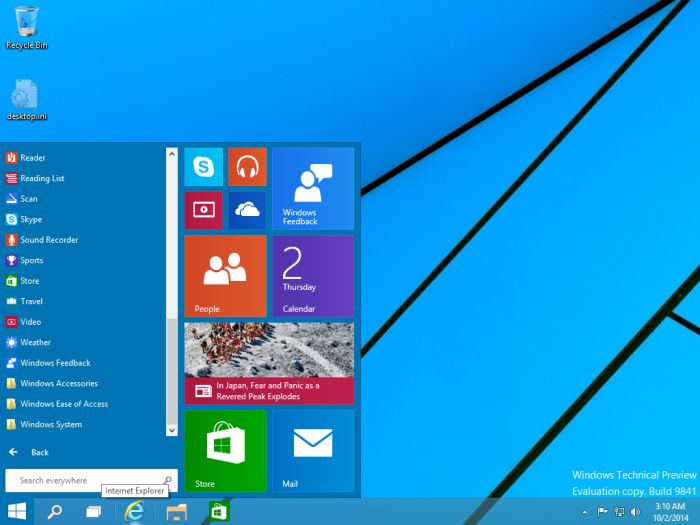Click the volume speaker tray icon

tap(635, 511)
